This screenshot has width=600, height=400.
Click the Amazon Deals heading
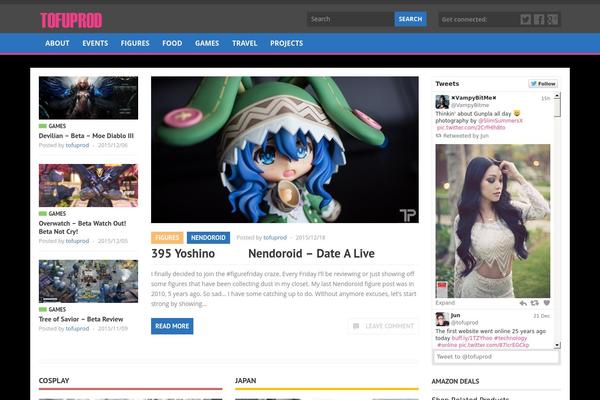pos(455,381)
